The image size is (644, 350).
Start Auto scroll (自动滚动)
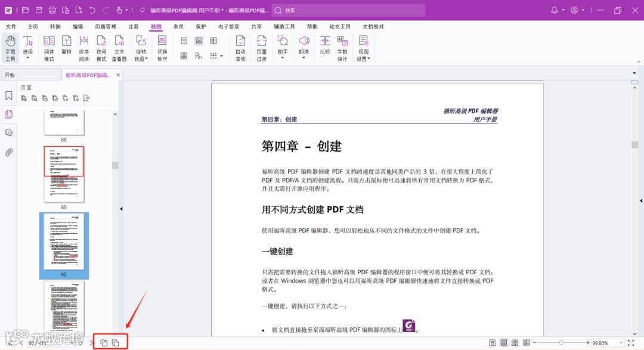click(x=240, y=48)
